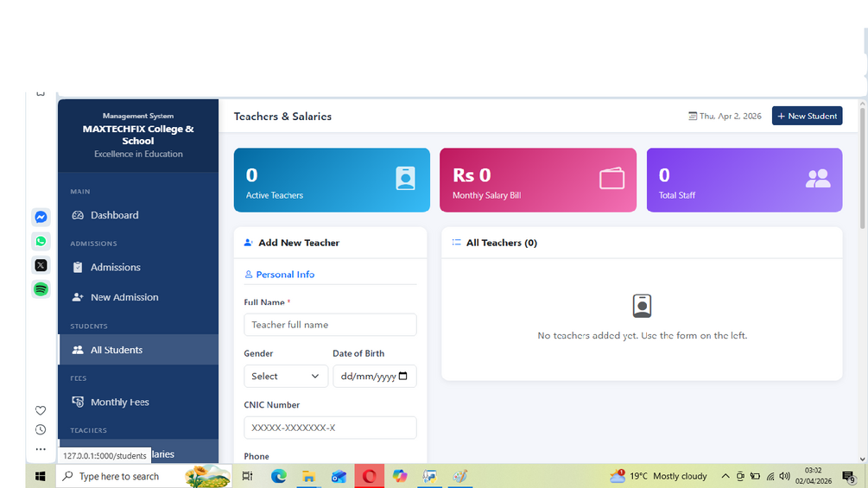The image size is (868, 488).
Task: Click the CNIC Number input field
Action: point(331,428)
